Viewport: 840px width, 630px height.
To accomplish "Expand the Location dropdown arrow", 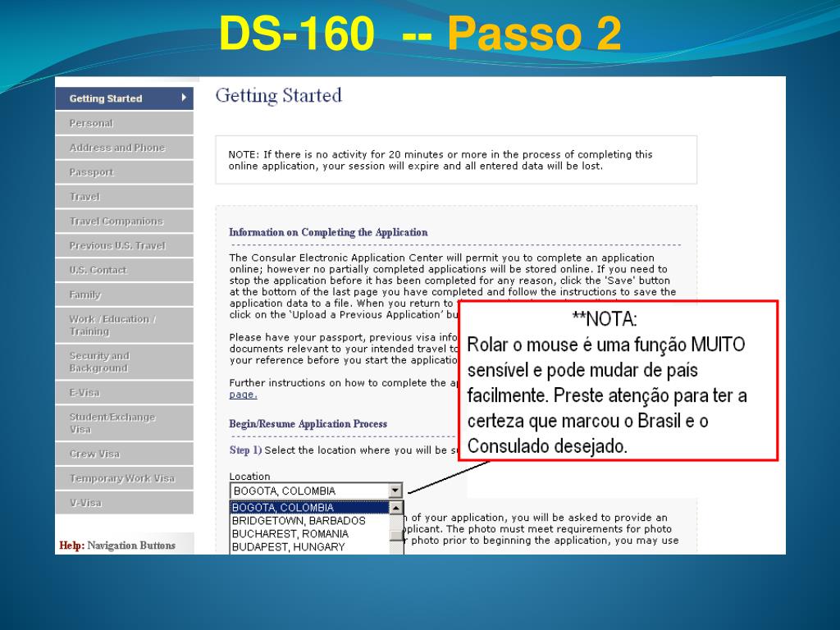I will click(395, 491).
